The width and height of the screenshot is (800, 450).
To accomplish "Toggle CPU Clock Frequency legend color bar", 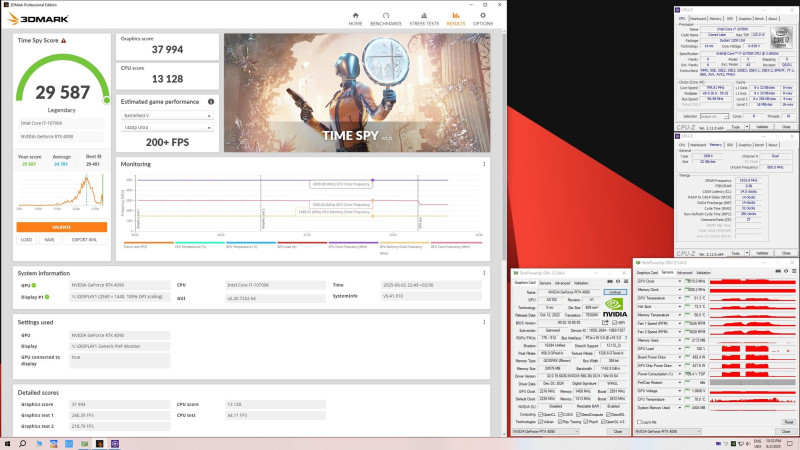I will pos(353,243).
